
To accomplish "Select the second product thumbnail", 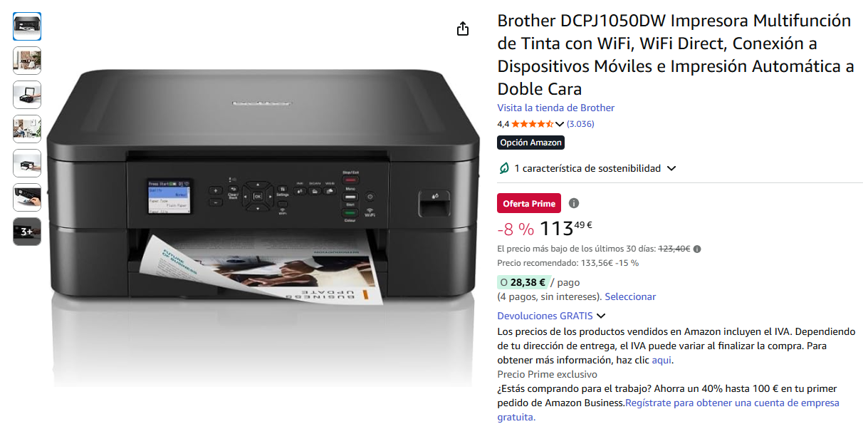I will 27,61.
